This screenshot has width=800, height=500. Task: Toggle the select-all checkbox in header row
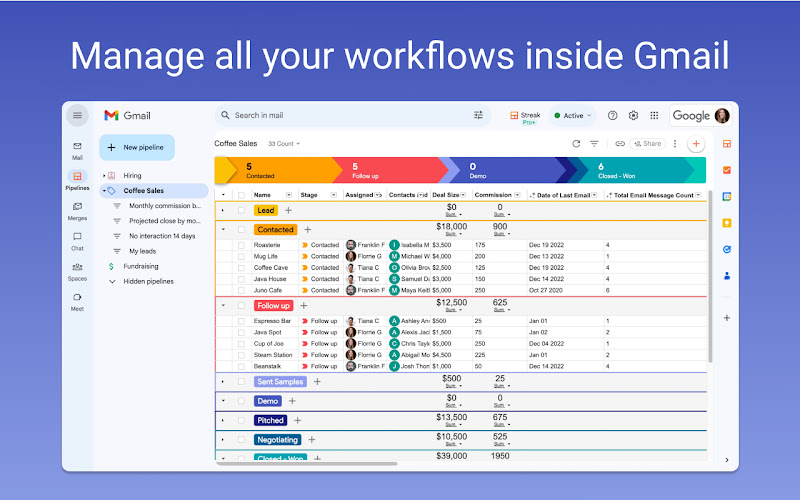tap(241, 195)
